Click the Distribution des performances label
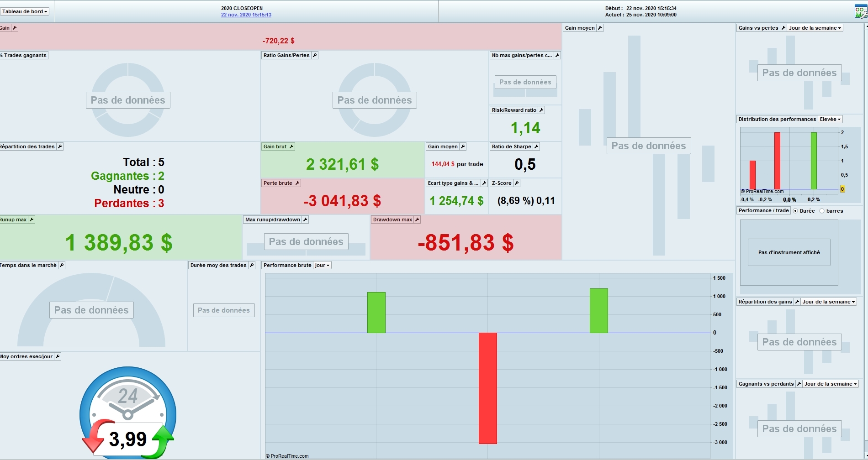Viewport: 868px width, 460px height. (x=777, y=119)
